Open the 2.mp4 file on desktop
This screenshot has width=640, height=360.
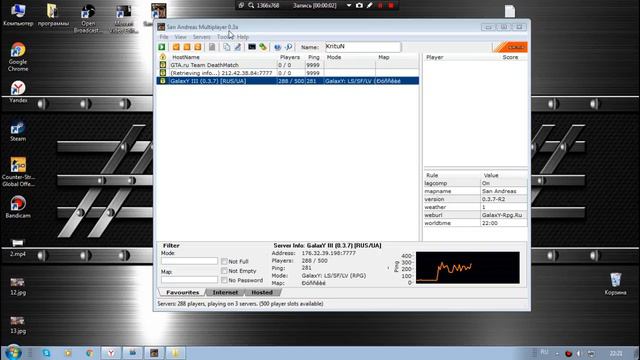(18, 248)
